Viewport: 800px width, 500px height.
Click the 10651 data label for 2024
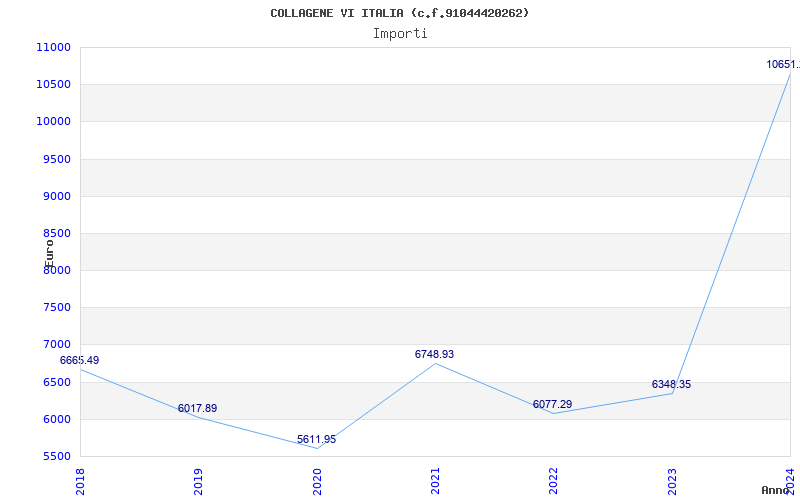783,64
